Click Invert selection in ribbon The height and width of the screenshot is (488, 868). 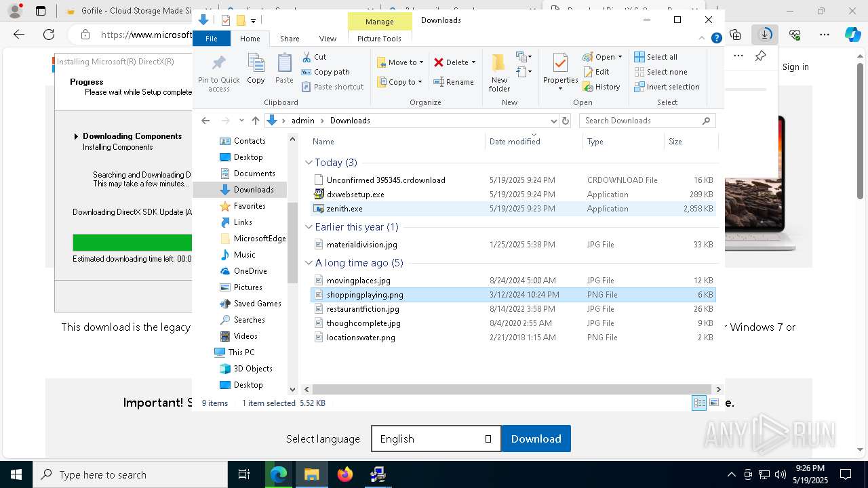pyautogui.click(x=667, y=87)
